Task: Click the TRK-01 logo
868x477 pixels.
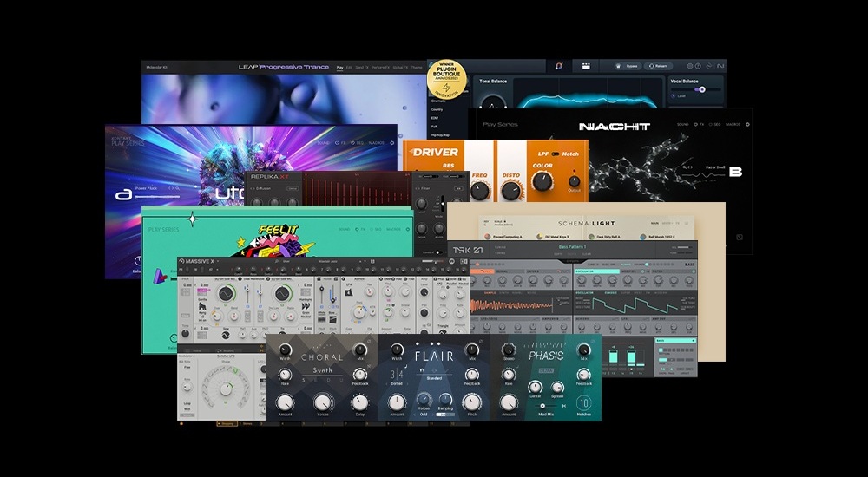Action: [469, 250]
